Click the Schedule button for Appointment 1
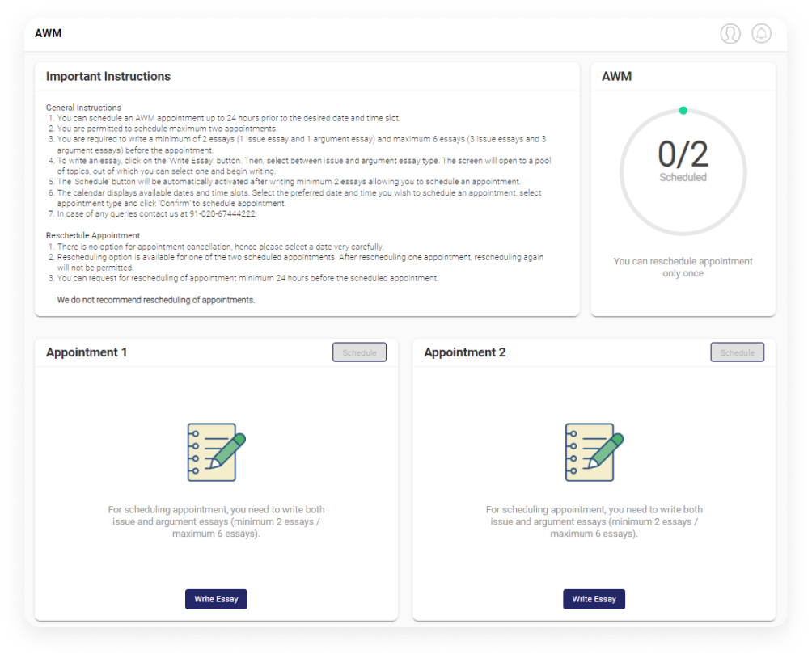This screenshot has width=812, height=658. [x=359, y=352]
